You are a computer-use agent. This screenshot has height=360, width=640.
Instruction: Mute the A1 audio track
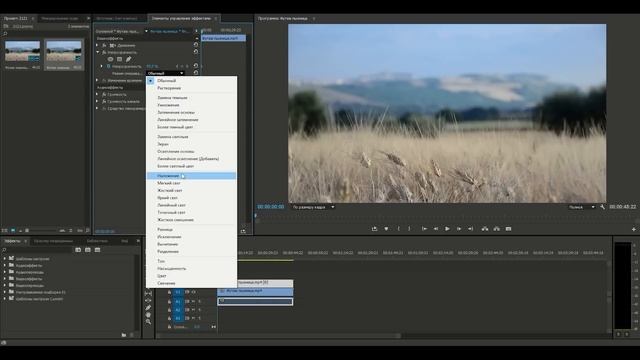(x=193, y=302)
